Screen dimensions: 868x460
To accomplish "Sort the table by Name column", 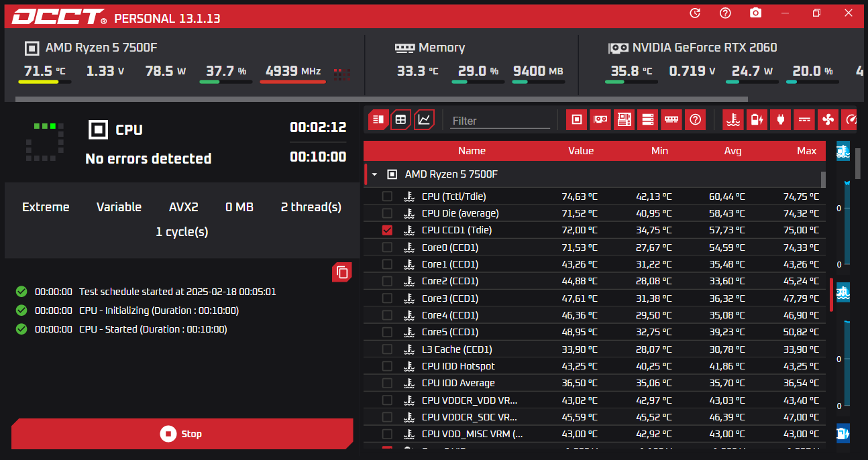I will click(x=472, y=151).
